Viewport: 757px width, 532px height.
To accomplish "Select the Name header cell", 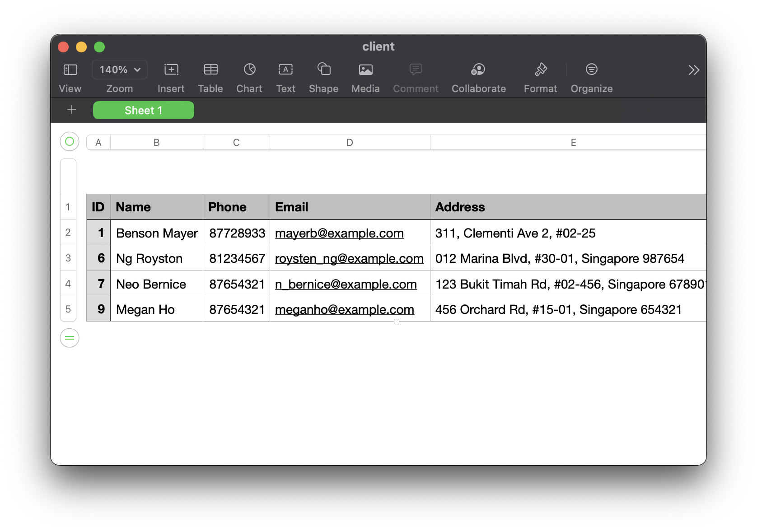I will click(x=157, y=207).
